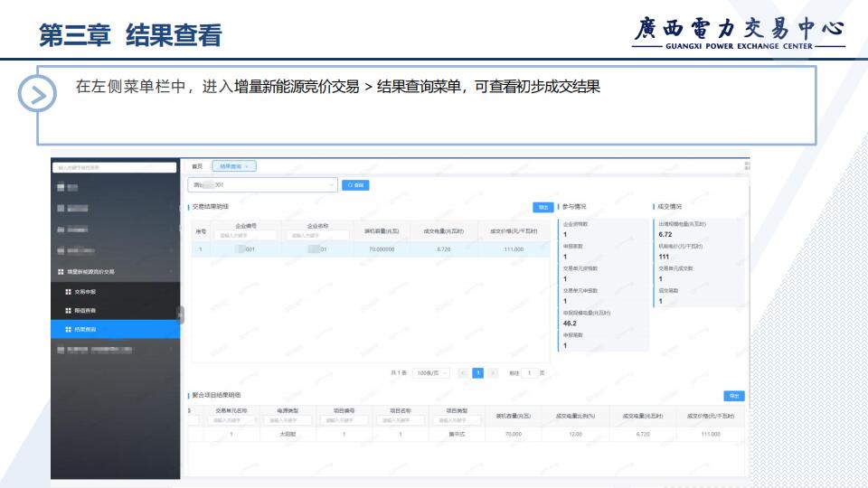Collapse the sidebar using the divider handle

coord(180,314)
